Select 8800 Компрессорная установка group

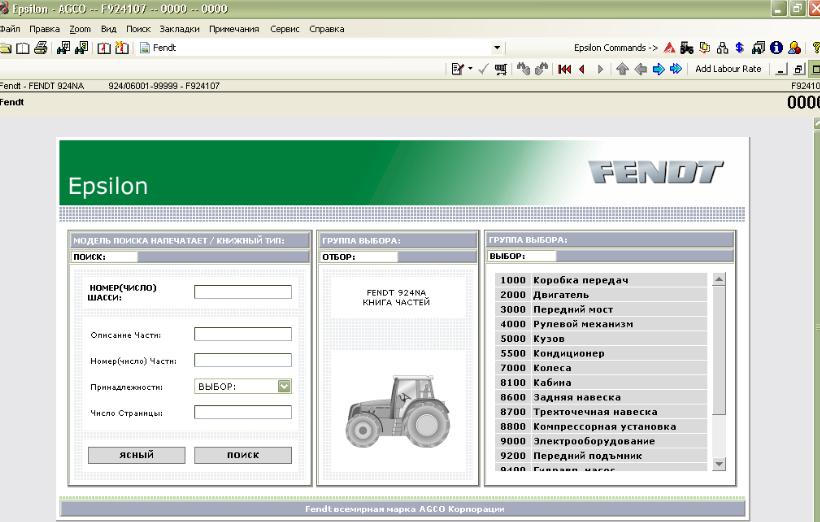601,427
